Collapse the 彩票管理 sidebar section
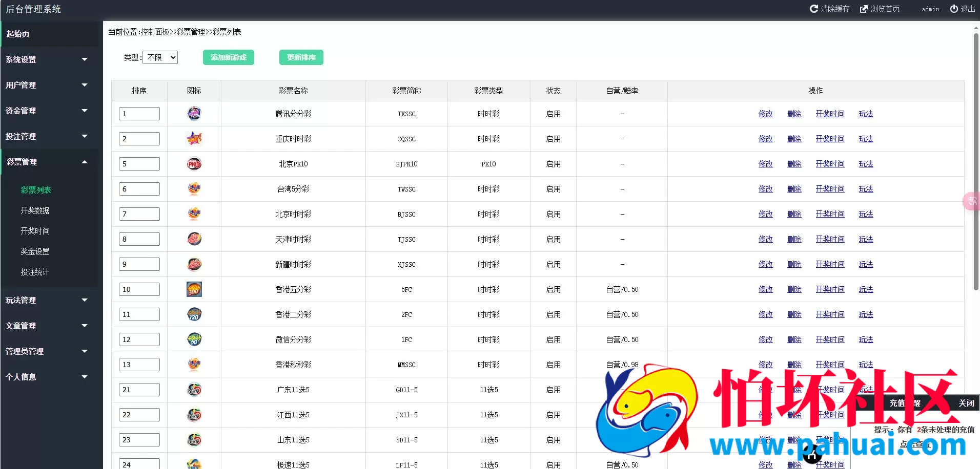The image size is (980, 469). tap(49, 162)
